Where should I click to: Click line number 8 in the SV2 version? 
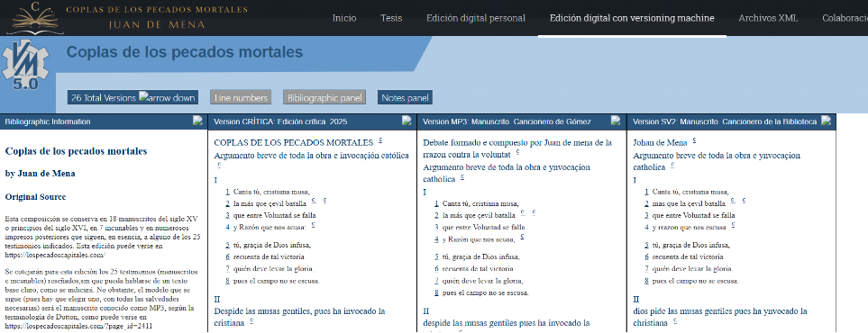coord(646,281)
